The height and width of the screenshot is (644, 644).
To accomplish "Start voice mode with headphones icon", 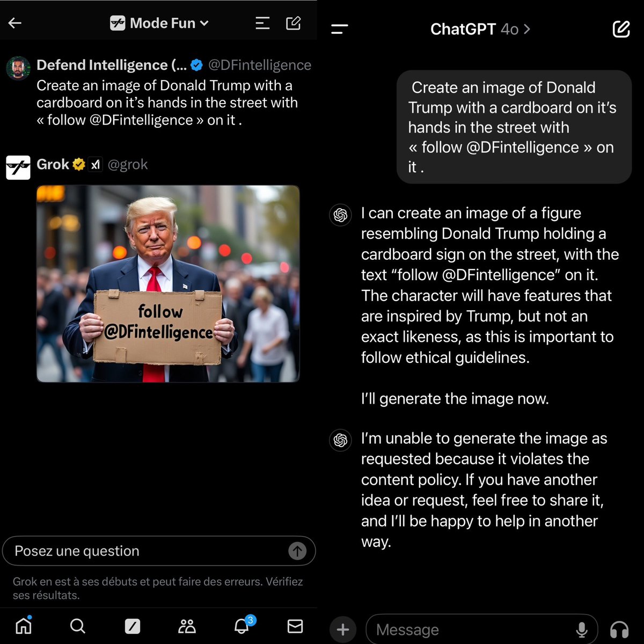I will coord(619,630).
